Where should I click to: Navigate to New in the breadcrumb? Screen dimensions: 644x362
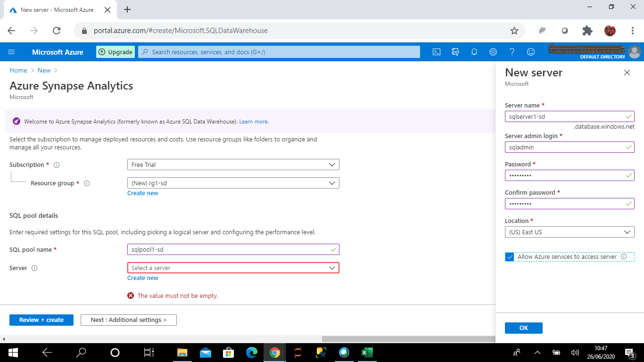tap(44, 70)
